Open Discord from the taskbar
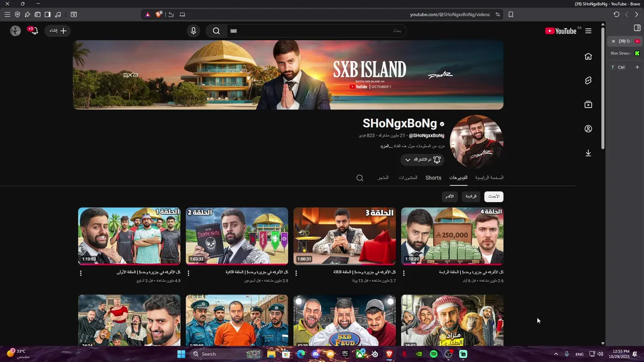The height and width of the screenshot is (362, 644). click(315, 354)
